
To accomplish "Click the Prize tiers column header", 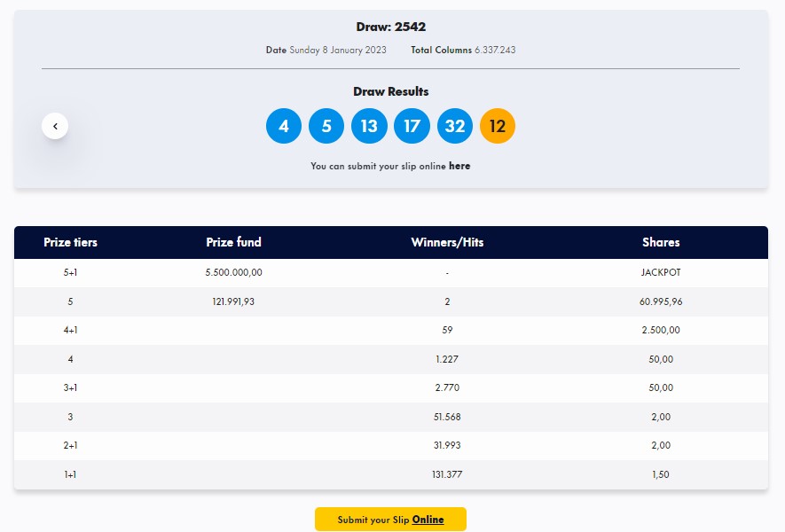I will [x=70, y=242].
